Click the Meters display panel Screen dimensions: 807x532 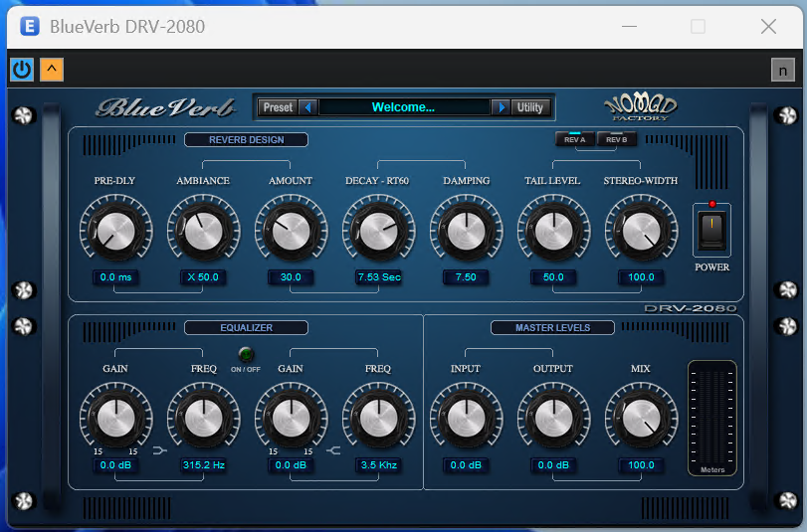(712, 418)
